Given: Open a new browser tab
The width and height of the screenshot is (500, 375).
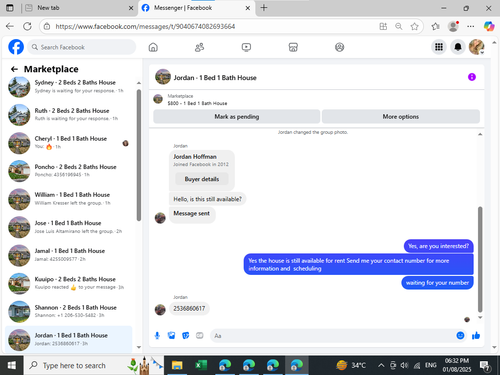Looking at the screenshot, I should (264, 8).
